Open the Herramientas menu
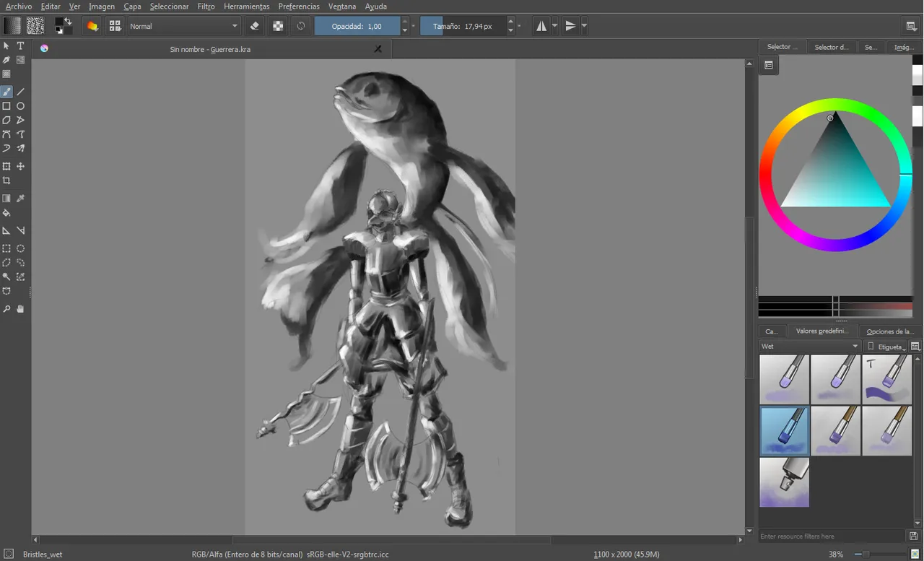 [246, 6]
